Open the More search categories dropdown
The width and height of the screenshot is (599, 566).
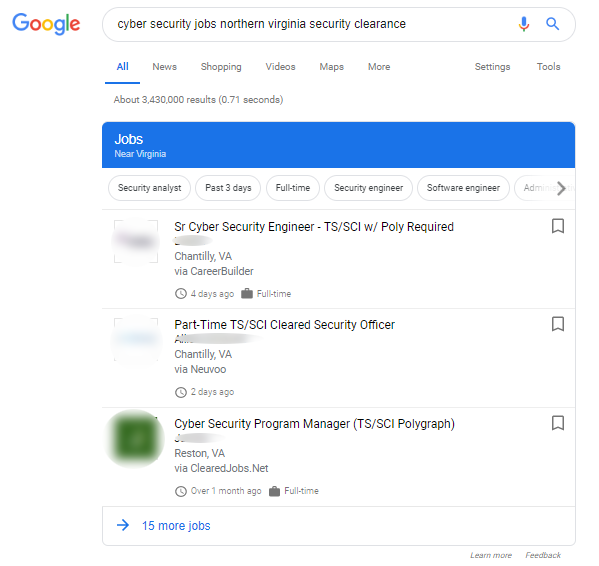pyautogui.click(x=379, y=67)
